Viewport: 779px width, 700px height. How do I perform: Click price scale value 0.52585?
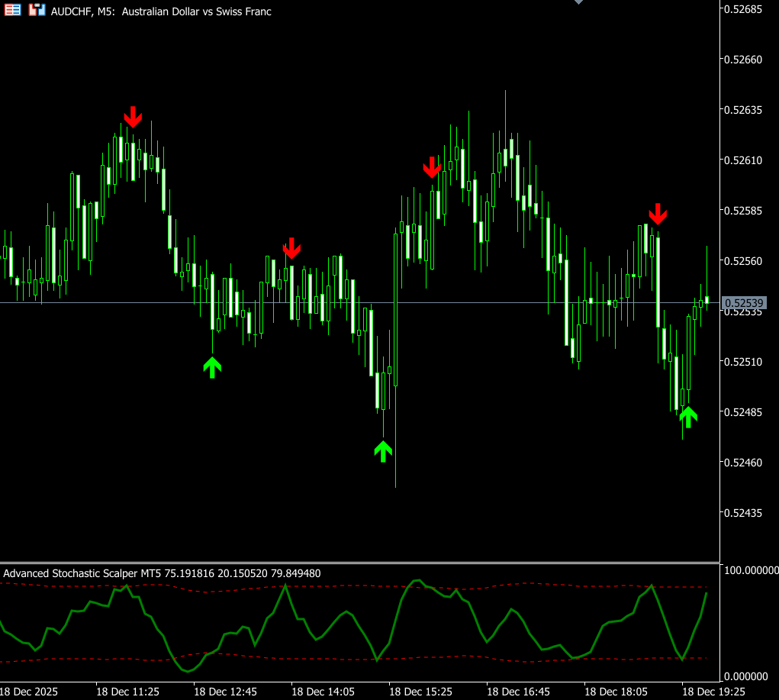click(x=743, y=211)
